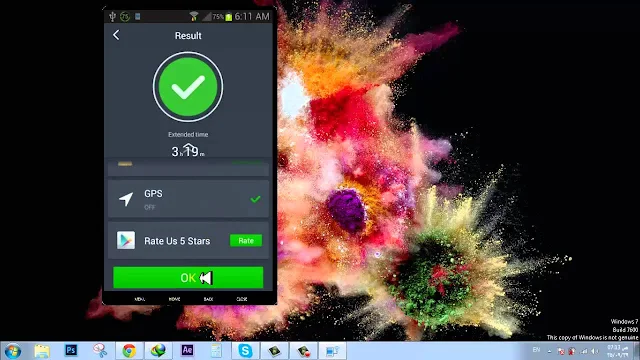Click the red flag Action Center tray icon
The height and width of the screenshot is (360, 640).
(x=561, y=351)
